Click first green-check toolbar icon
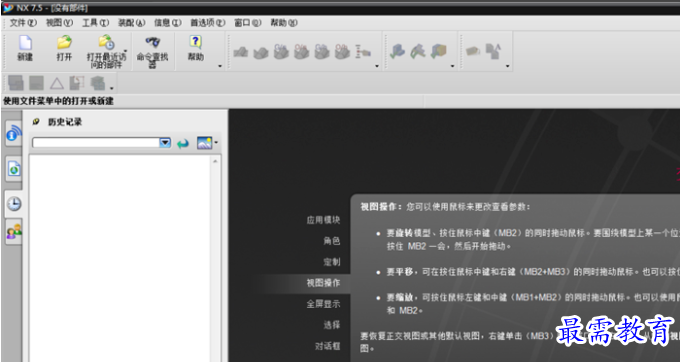The width and height of the screenshot is (680, 362). tap(397, 52)
